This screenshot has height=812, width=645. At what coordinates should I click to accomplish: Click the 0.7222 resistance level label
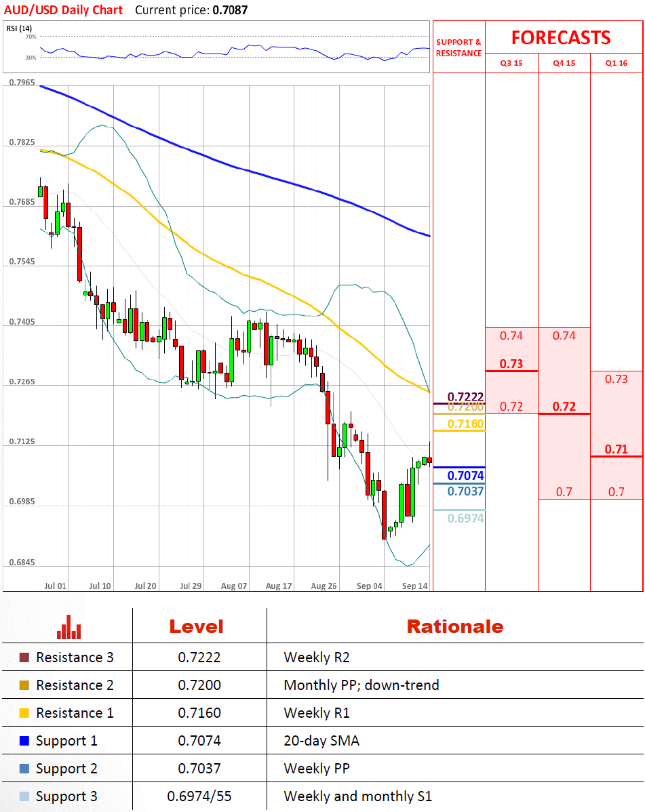point(465,397)
